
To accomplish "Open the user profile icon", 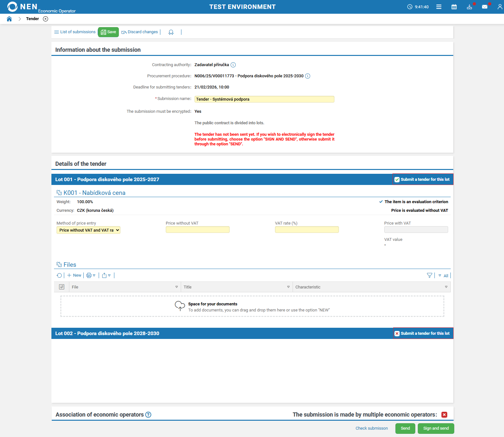I will coord(500,7).
